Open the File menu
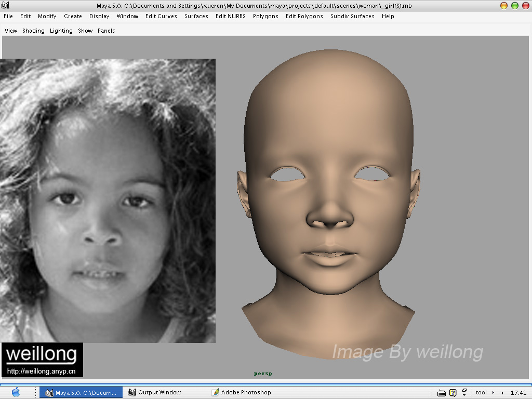The width and height of the screenshot is (532, 399). tap(8, 16)
